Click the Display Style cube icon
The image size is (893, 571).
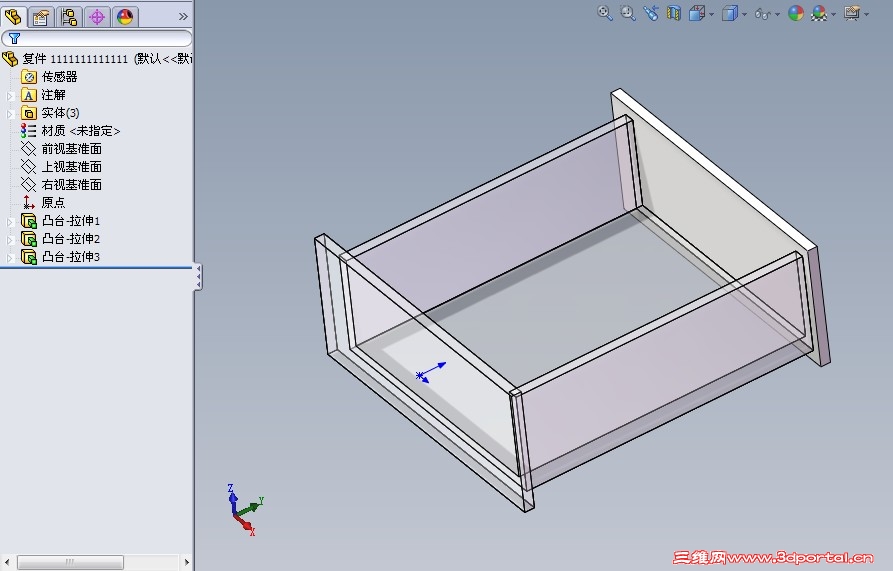[730, 13]
